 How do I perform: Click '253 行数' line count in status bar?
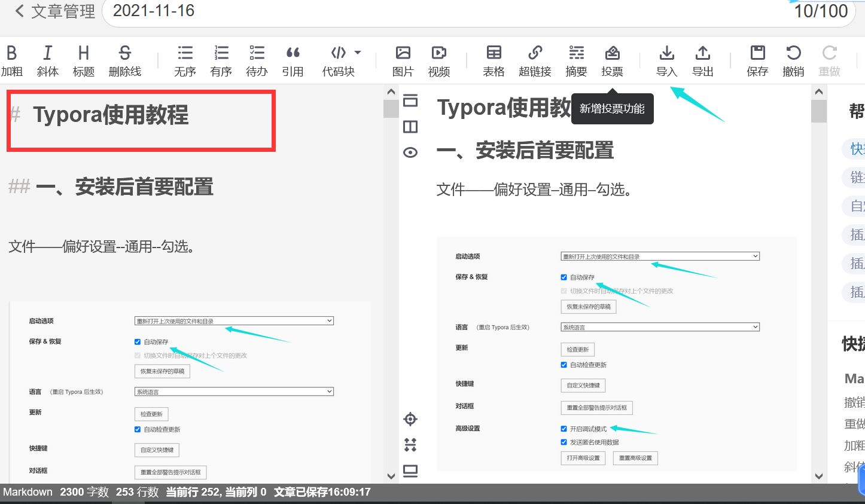[138, 492]
